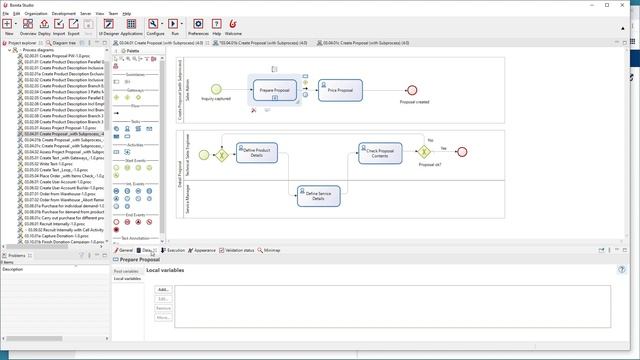Open the Overview toolbar icon

28,24
